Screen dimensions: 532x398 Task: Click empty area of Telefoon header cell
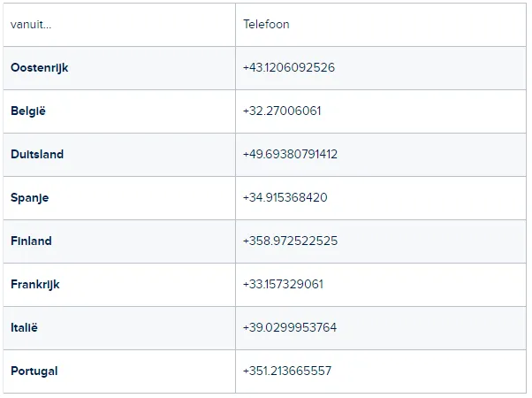[407, 25]
